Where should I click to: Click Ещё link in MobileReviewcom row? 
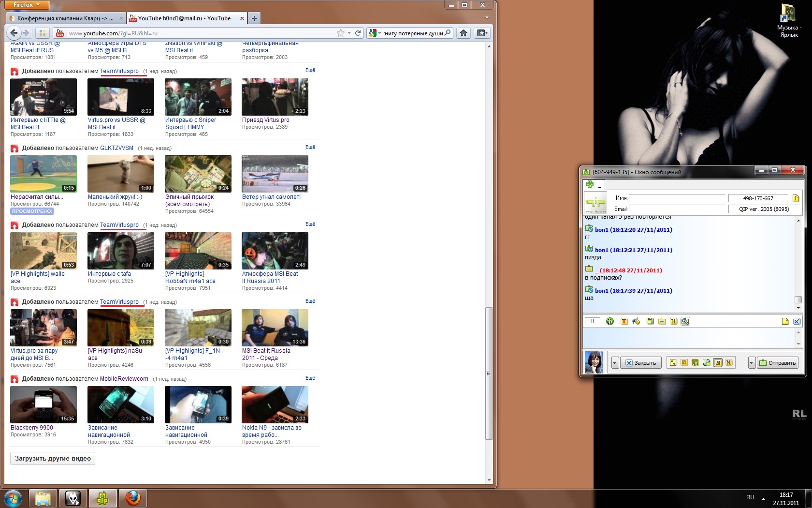click(x=310, y=378)
